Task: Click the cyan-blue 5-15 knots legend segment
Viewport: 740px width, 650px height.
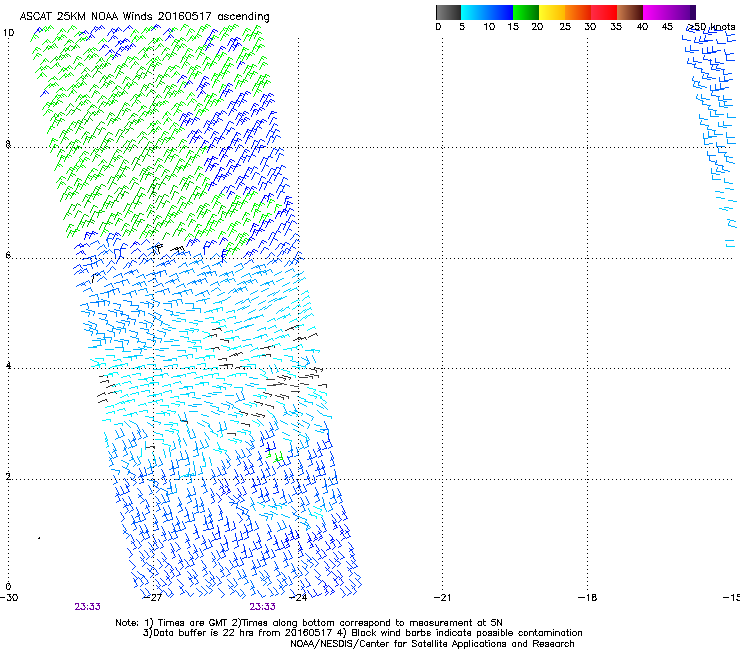Action: 487,12
